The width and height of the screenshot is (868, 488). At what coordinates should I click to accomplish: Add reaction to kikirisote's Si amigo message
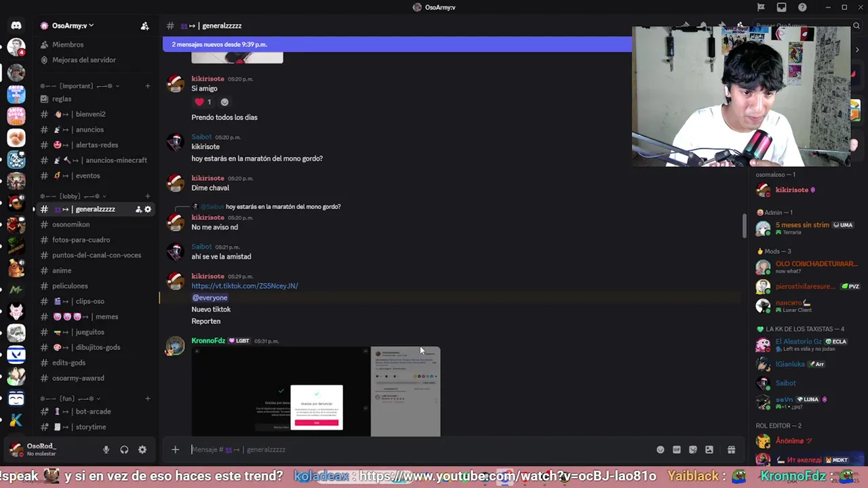(x=224, y=102)
